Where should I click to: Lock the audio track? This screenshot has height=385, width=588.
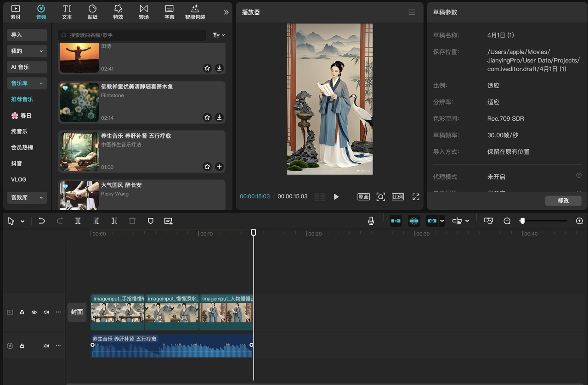(x=22, y=346)
